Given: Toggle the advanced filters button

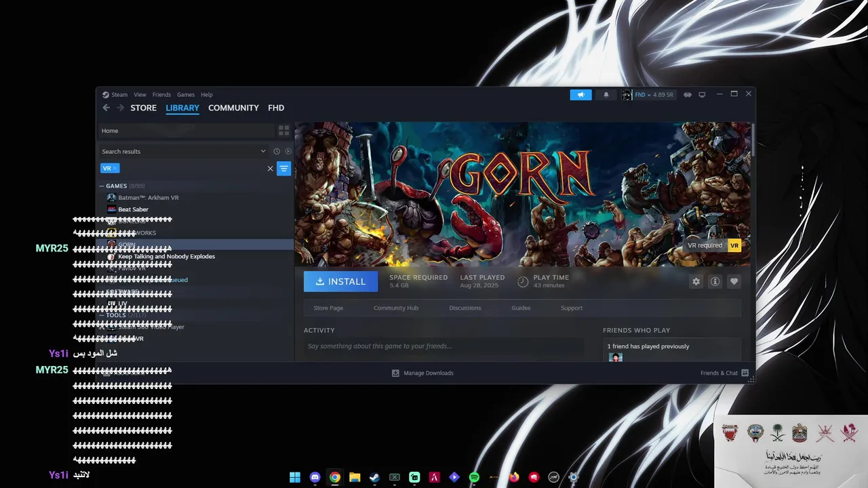Looking at the screenshot, I should click(284, 168).
